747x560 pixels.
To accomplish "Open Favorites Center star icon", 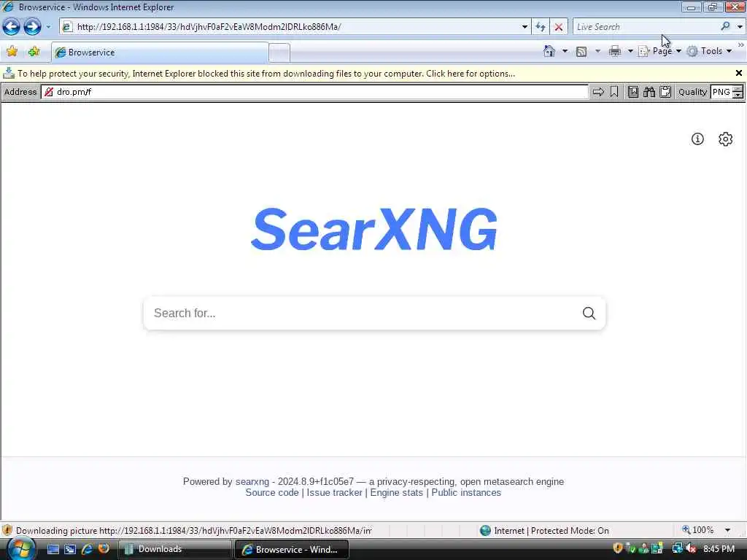I will (12, 52).
